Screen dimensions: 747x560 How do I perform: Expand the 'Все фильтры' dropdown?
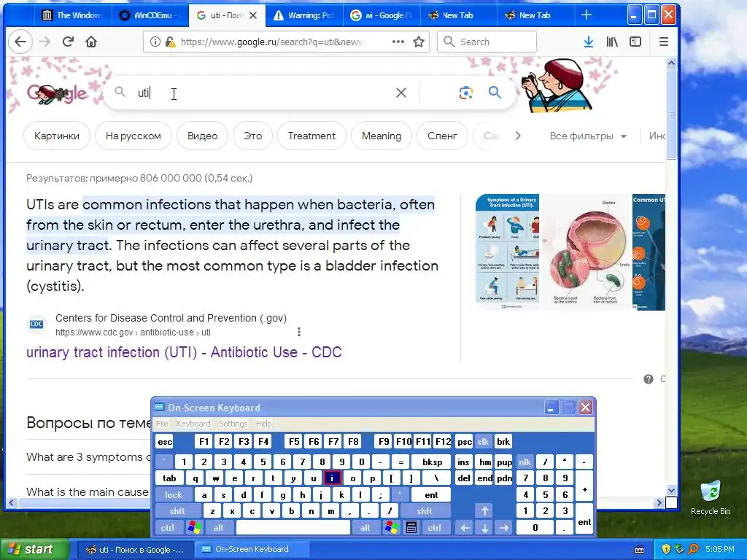(588, 136)
